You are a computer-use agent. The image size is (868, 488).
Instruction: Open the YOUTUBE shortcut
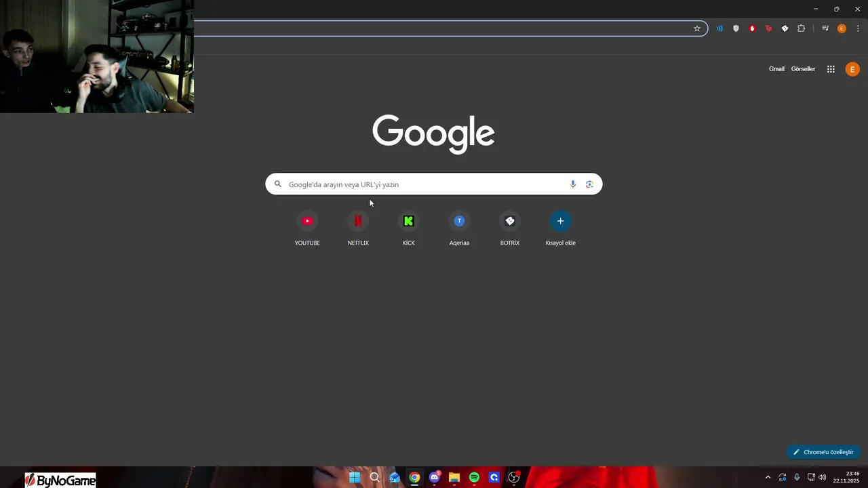(x=307, y=229)
